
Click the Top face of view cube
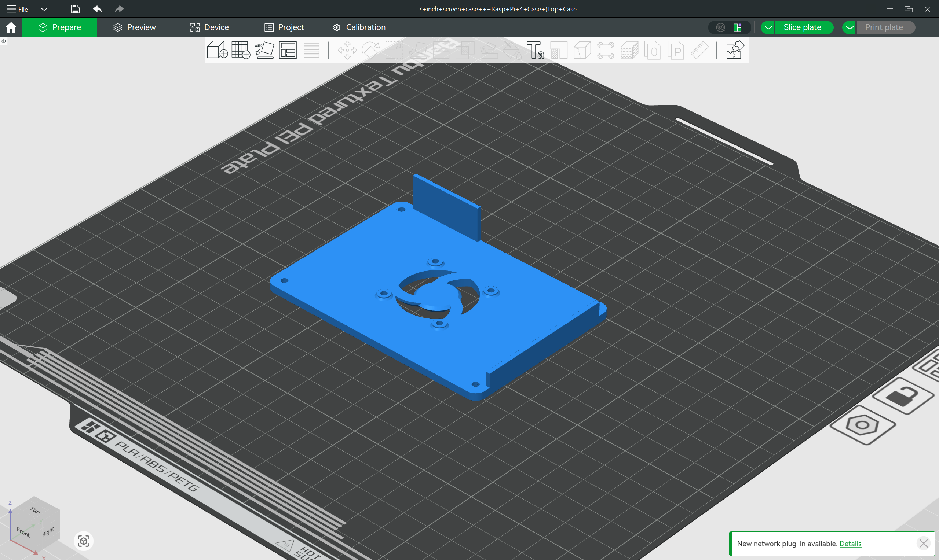tap(35, 510)
